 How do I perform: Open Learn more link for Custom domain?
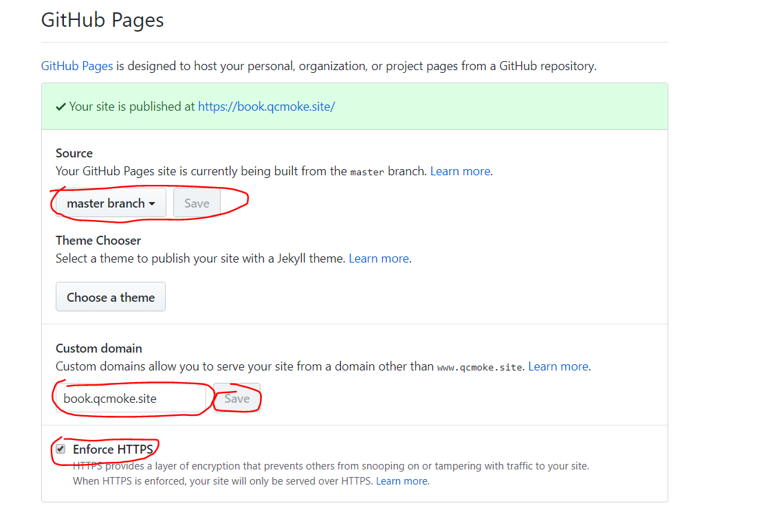pyautogui.click(x=558, y=366)
